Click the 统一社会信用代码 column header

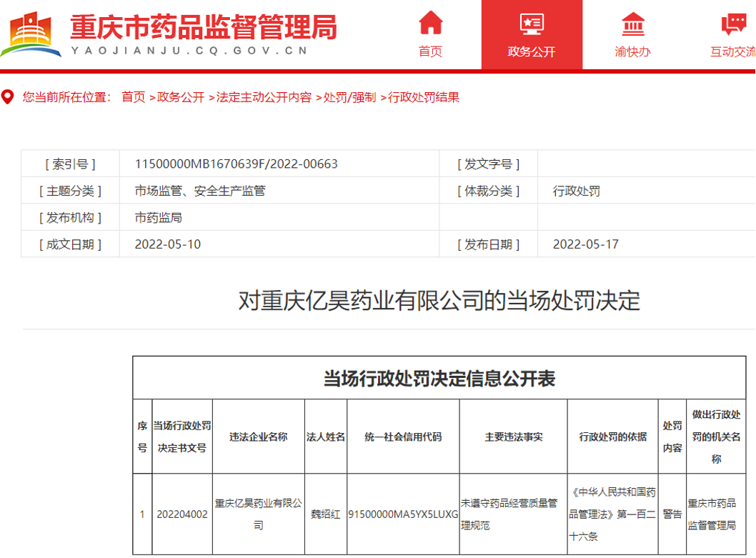pyautogui.click(x=403, y=437)
